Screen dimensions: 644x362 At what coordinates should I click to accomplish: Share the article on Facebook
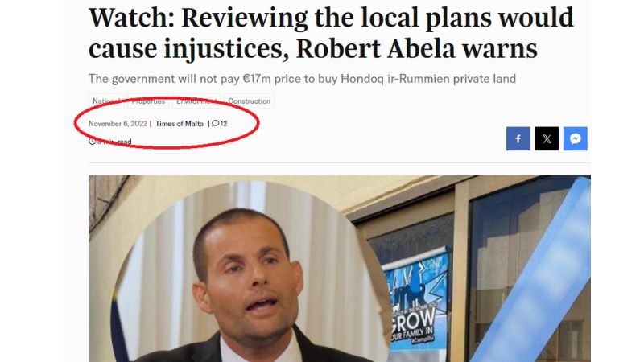(x=518, y=138)
